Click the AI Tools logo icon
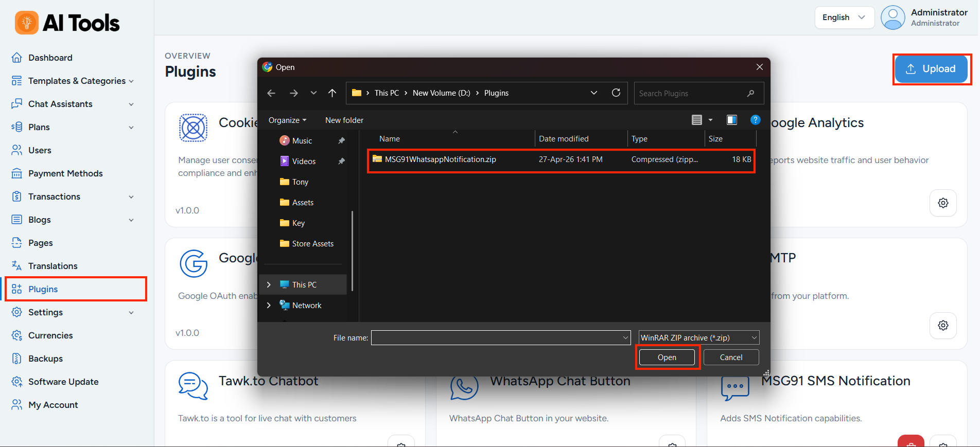Image resolution: width=980 pixels, height=447 pixels. point(27,23)
